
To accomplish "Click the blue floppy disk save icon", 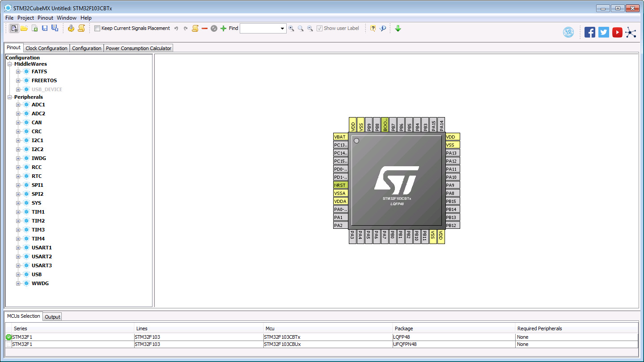I will coord(45,28).
